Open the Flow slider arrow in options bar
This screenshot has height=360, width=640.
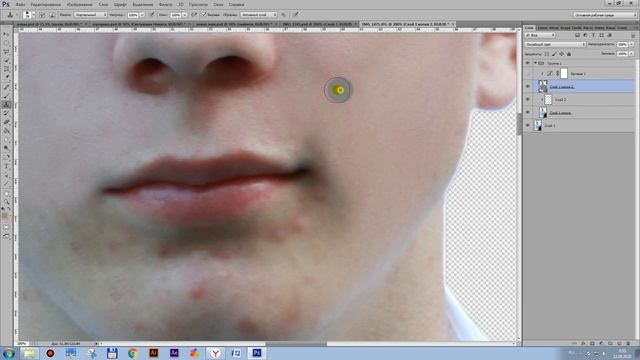184,15
